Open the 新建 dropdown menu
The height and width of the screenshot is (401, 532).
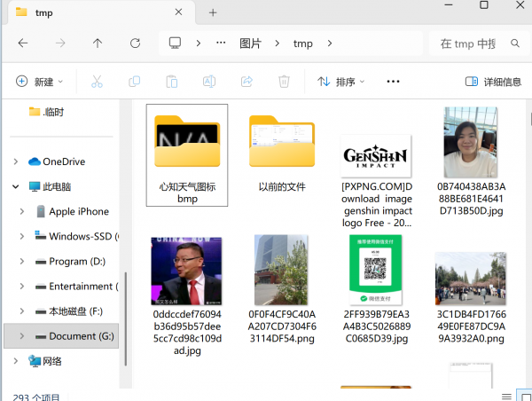click(x=40, y=82)
